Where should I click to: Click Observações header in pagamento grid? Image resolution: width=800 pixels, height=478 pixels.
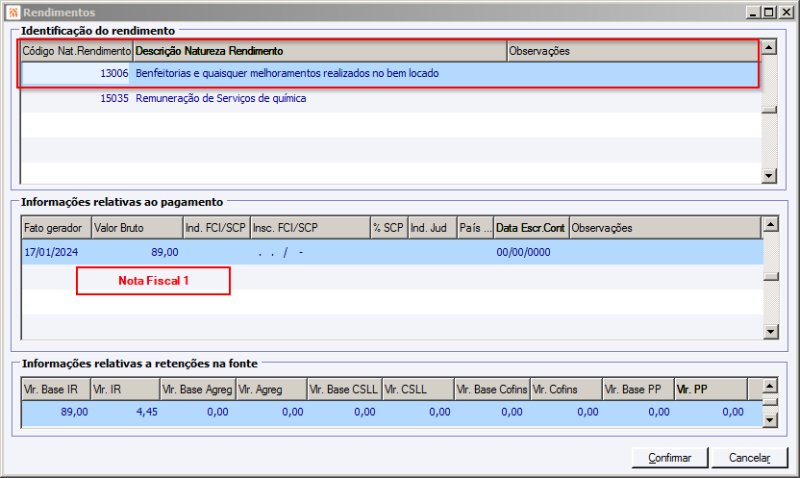coord(665,228)
